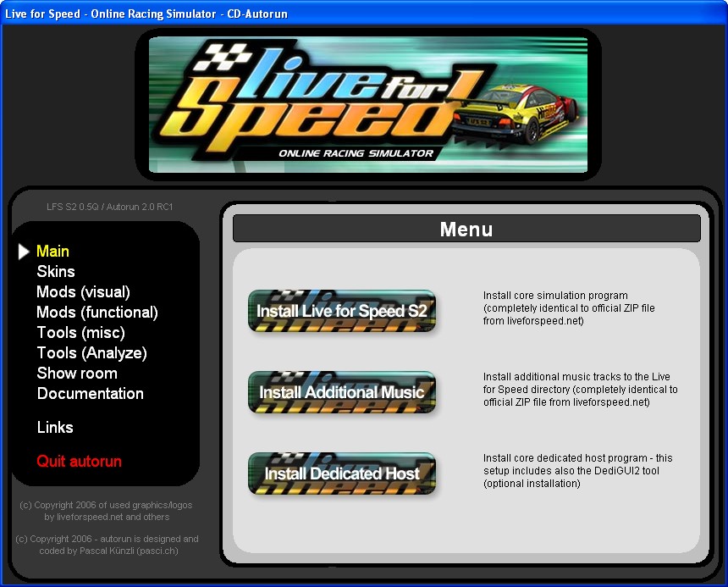Go to Tools (misc)

pyautogui.click(x=80, y=333)
